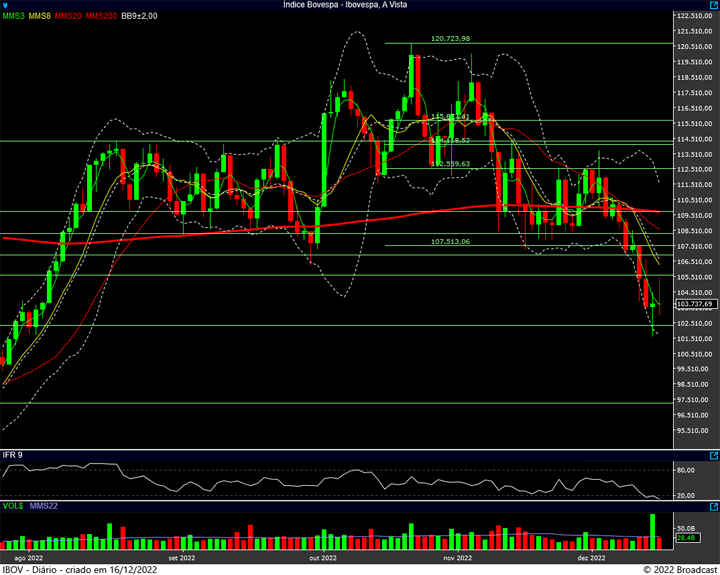Click the MMS200 indicator label
The image size is (720, 575).
(x=101, y=16)
